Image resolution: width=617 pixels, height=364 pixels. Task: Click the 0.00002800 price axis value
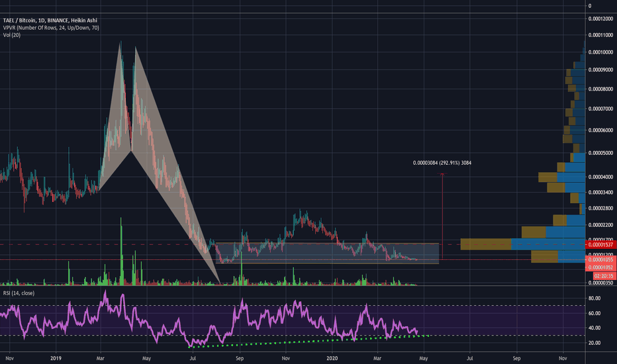coord(601,208)
